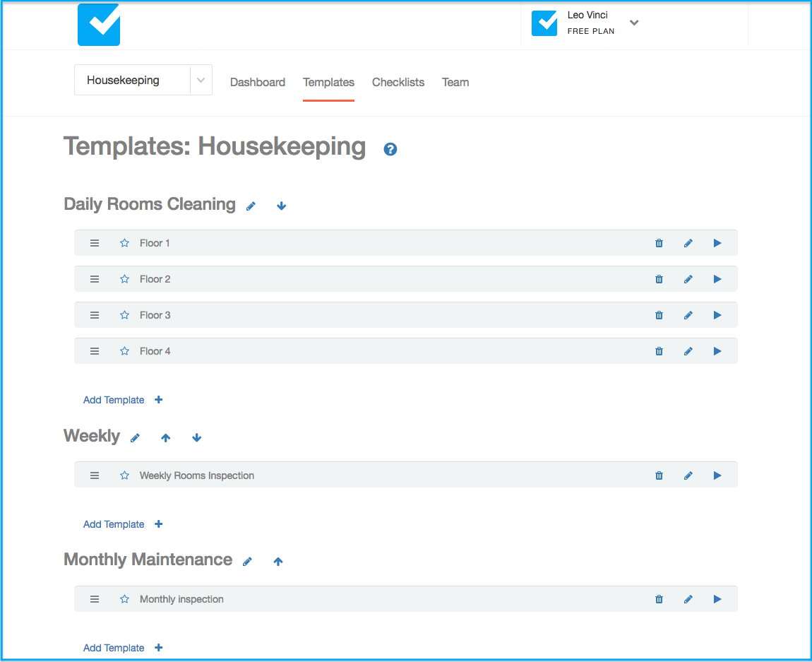Viewport: 812px width, 662px height.
Task: Open the Monthly inspection name
Action: click(x=181, y=599)
